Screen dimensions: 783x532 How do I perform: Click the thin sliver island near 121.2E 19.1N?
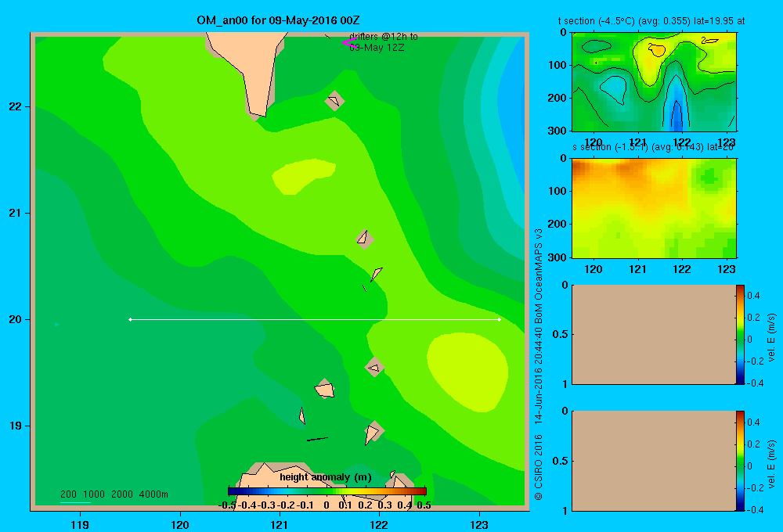[x=302, y=415]
